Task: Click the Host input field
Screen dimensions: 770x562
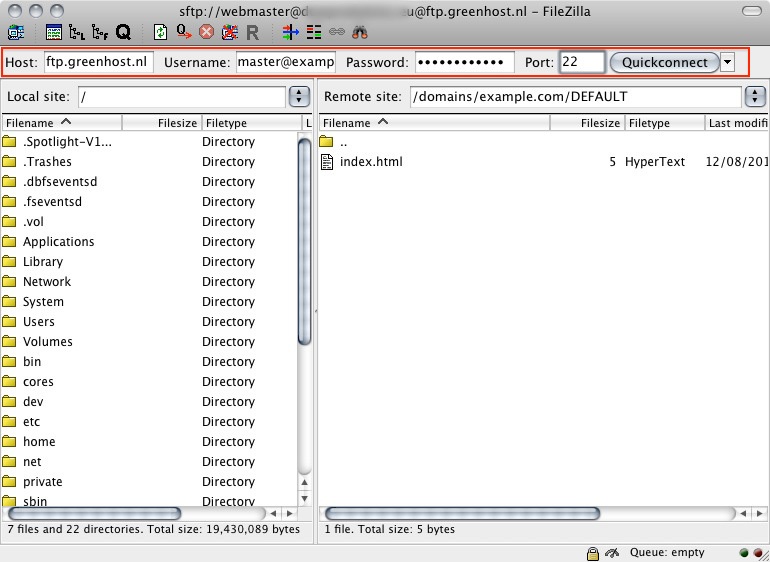Action: click(99, 62)
